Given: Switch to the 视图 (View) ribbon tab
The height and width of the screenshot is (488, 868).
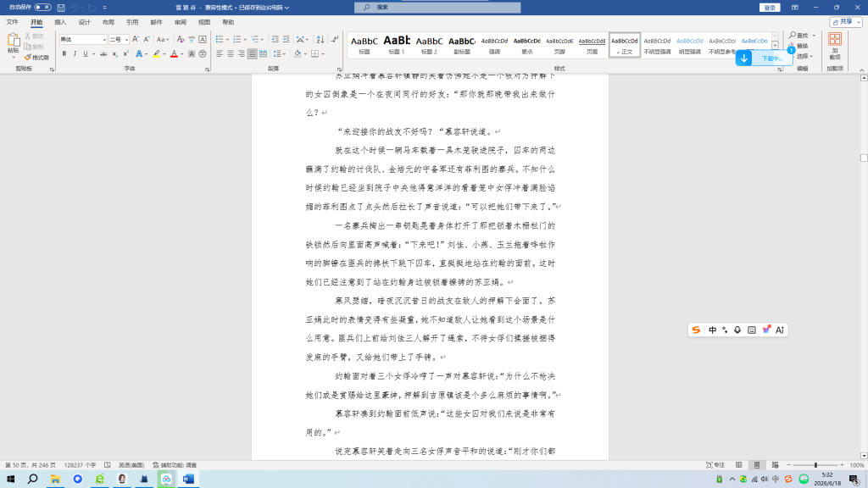Looking at the screenshot, I should tap(204, 22).
